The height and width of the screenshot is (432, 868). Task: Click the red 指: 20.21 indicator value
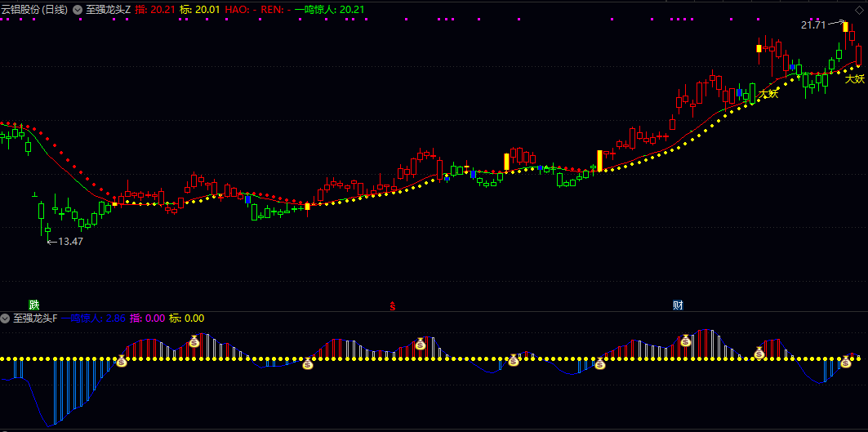[154, 10]
